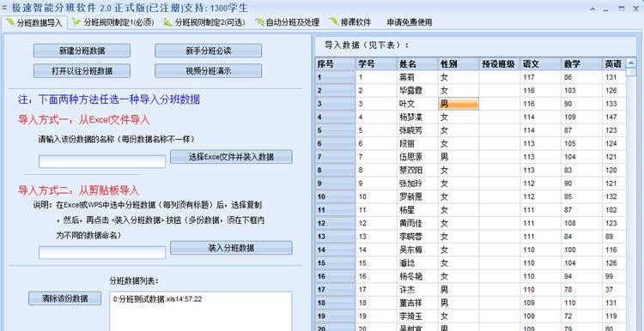
Task: Open 自动分班及处理 tab
Action: (x=287, y=22)
